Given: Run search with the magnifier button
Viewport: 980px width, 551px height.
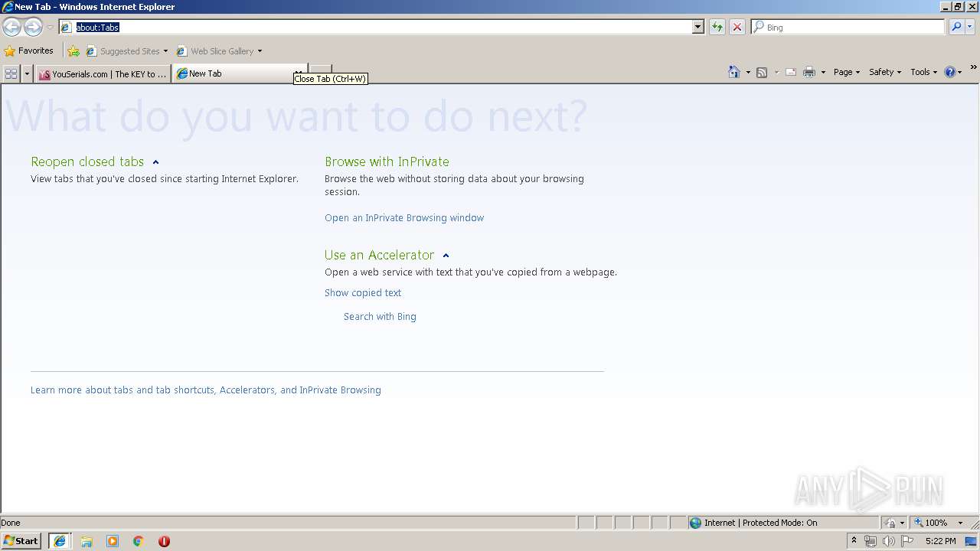Looking at the screenshot, I should click(x=956, y=27).
